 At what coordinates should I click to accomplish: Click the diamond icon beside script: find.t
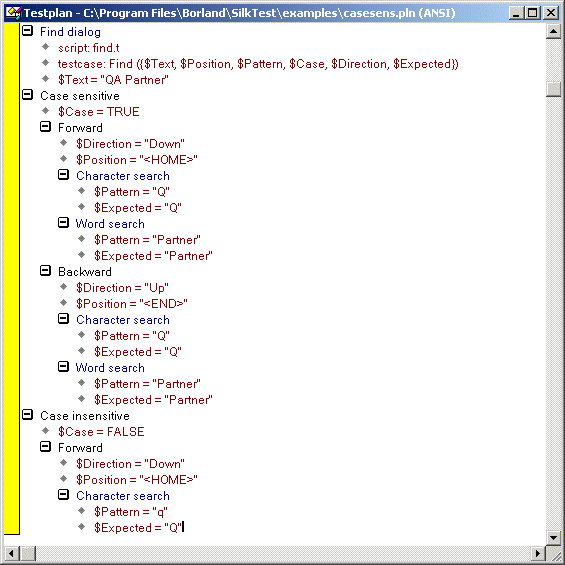point(45,47)
